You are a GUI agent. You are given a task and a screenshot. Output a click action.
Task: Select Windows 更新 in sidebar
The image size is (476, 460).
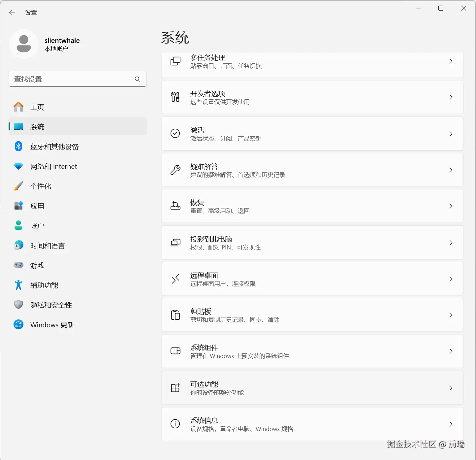pos(78,325)
